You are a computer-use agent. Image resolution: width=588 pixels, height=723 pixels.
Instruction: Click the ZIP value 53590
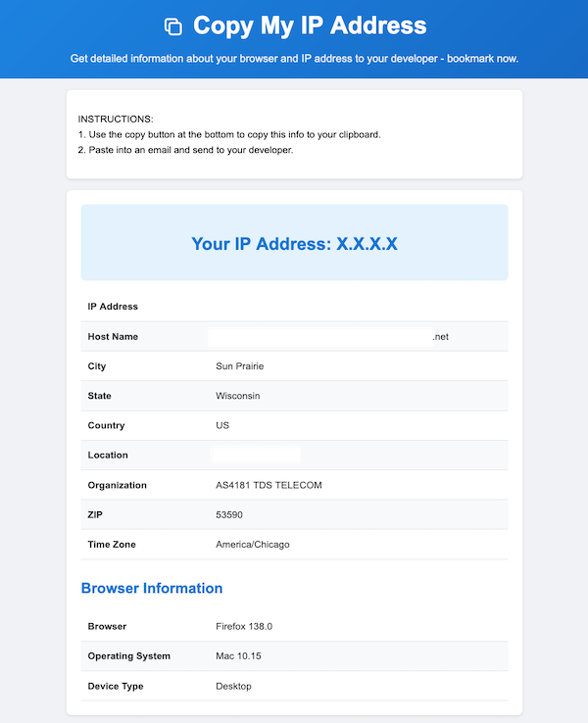click(x=229, y=514)
